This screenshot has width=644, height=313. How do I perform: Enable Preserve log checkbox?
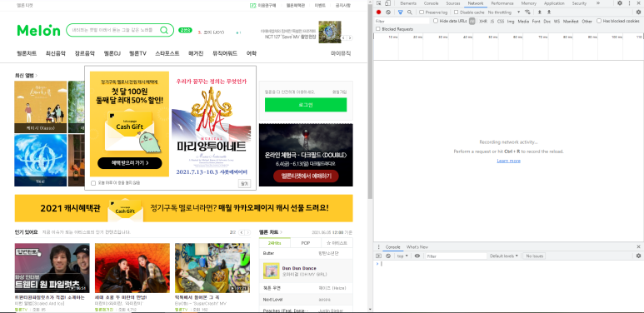tap(422, 12)
